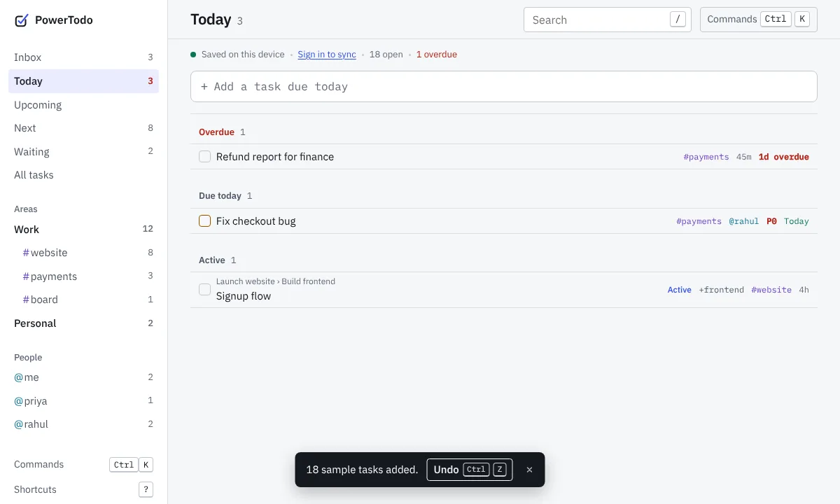The height and width of the screenshot is (504, 840).
Task: Go to Upcoming tasks
Action: coord(83,105)
